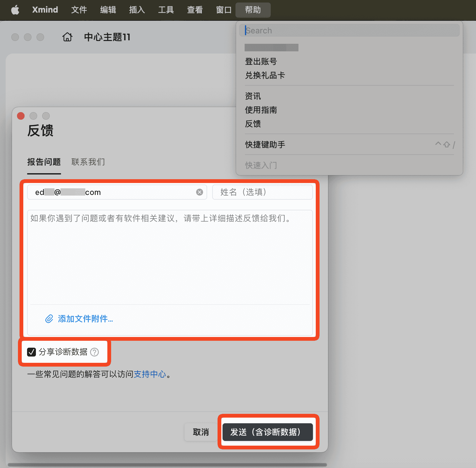
Task: Click the email address input field
Action: click(x=117, y=192)
